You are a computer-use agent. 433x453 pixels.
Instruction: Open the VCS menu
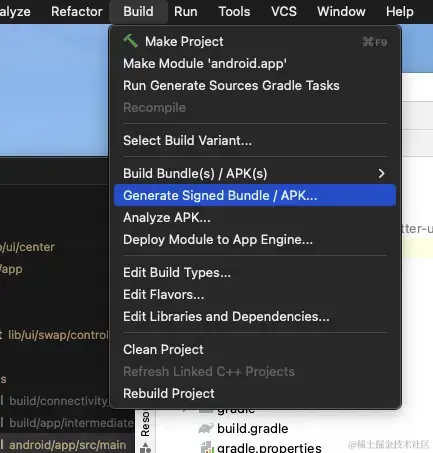tap(284, 12)
